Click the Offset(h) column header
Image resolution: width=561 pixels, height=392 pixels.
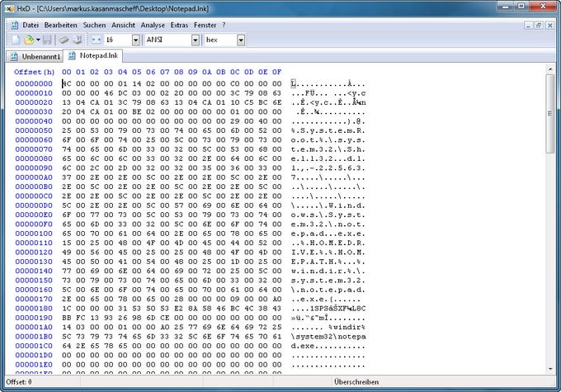[34, 72]
